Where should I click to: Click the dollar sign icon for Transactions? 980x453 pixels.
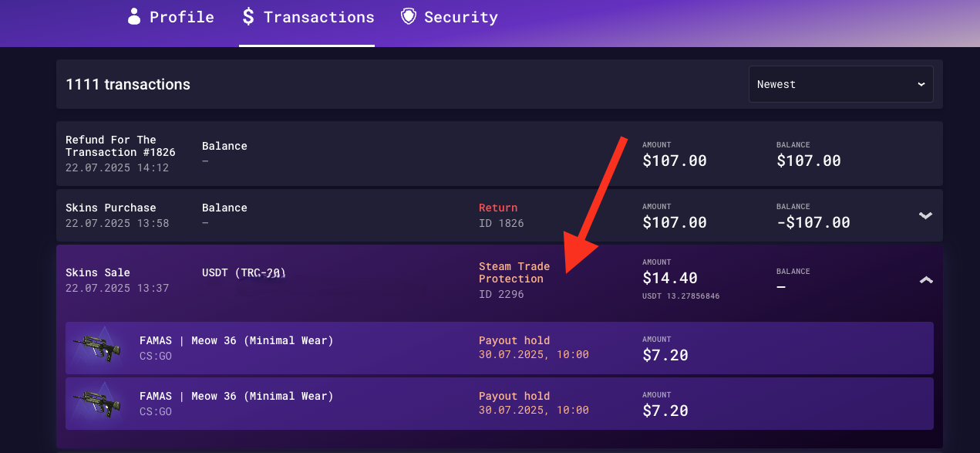tap(248, 16)
